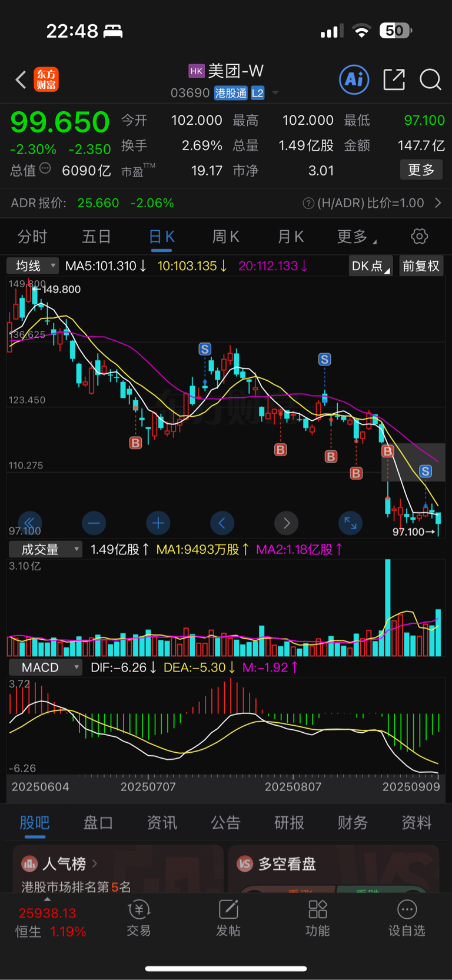Zoom out chart with minus button

click(94, 523)
